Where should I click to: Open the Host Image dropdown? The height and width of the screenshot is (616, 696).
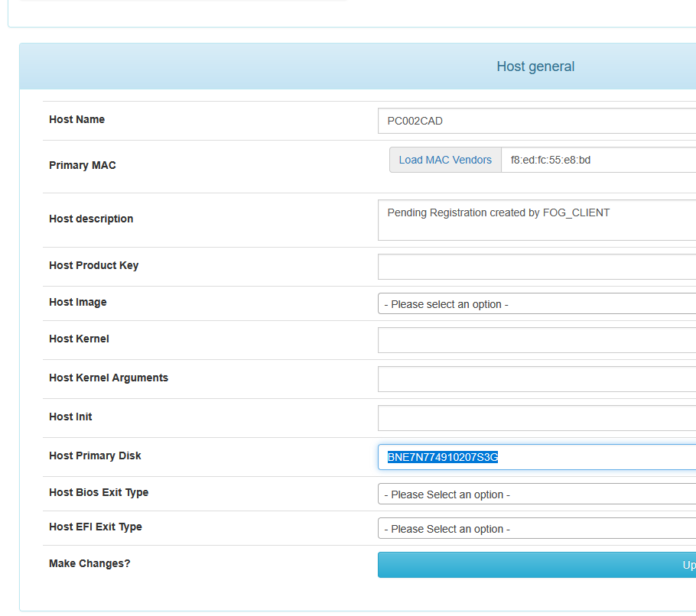coord(537,303)
